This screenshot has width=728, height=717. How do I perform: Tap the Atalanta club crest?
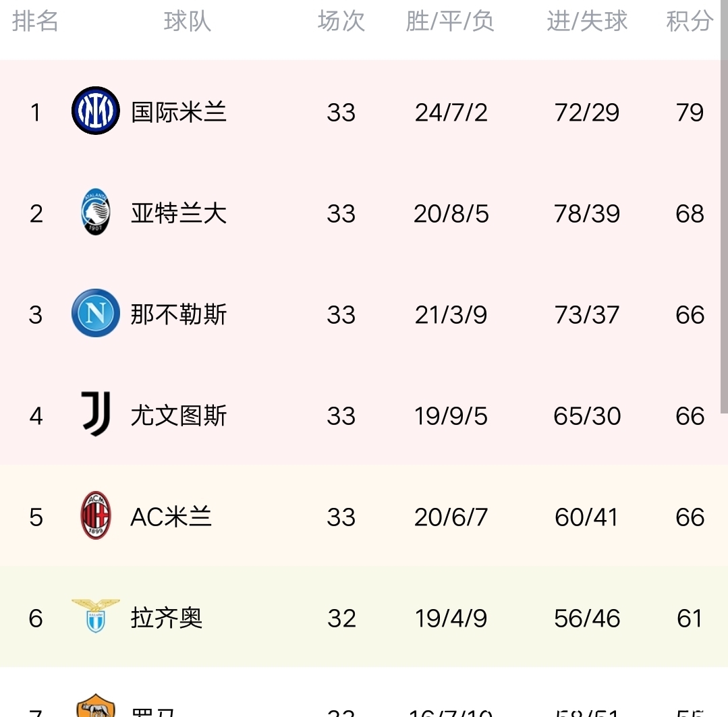96,212
